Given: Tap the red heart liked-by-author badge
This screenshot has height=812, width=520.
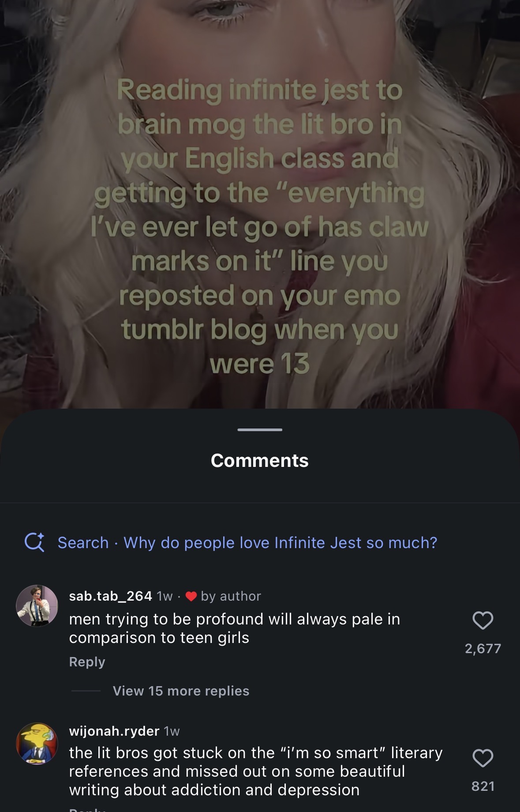Looking at the screenshot, I should (x=191, y=596).
